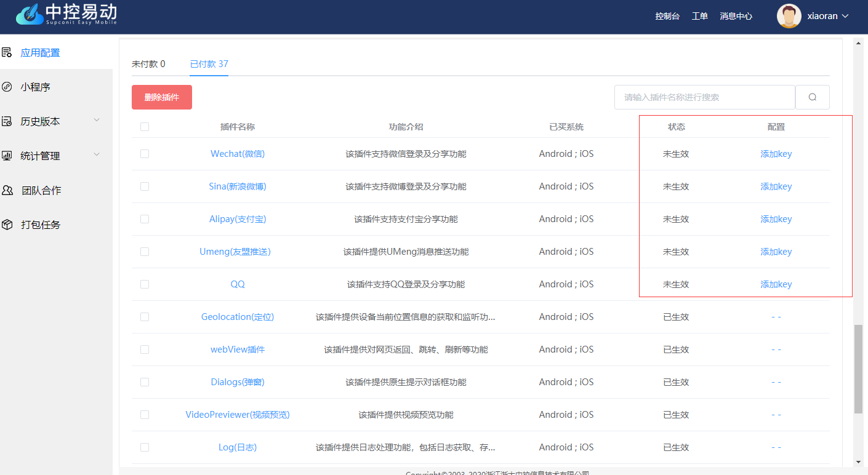This screenshot has height=475, width=868.
Task: Click the 打包任务 sidebar icon
Action: [7, 225]
